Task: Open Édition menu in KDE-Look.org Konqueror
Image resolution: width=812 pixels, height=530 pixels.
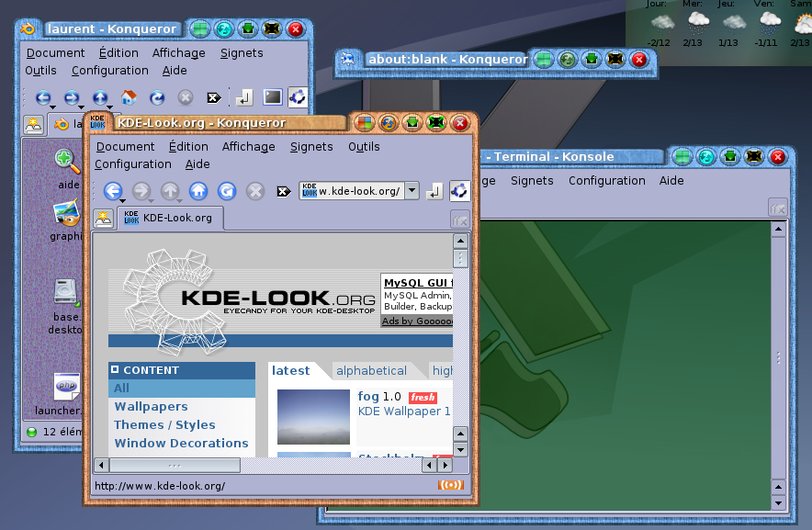Action: coord(188,147)
